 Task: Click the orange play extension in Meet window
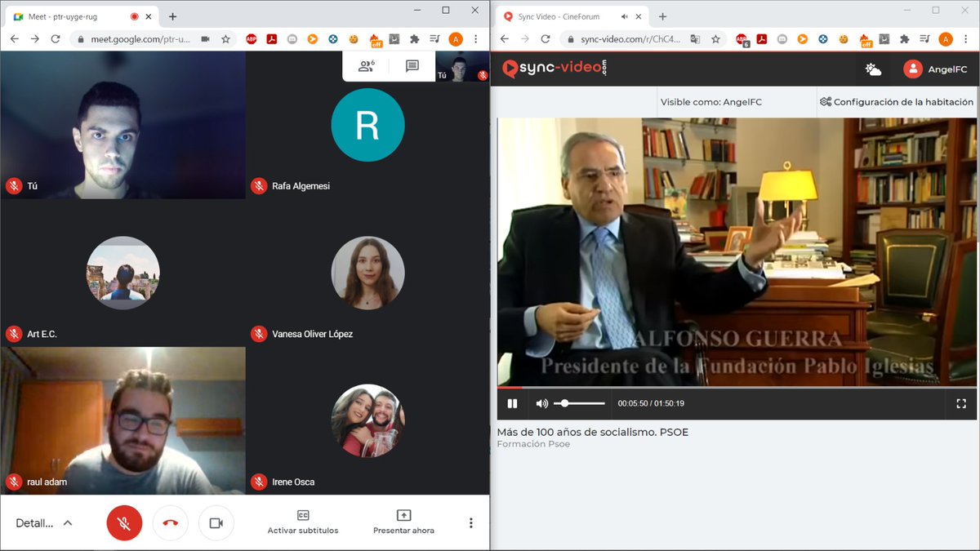pos(313,39)
